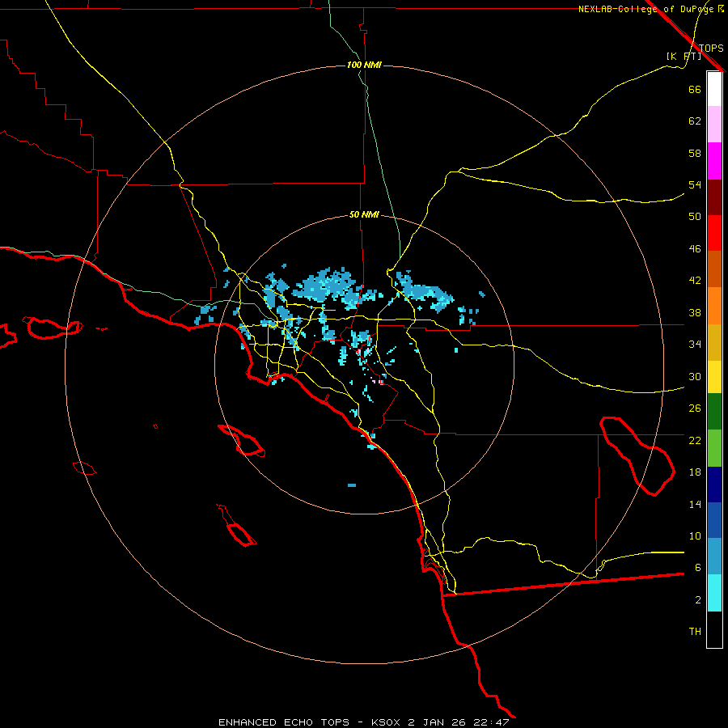Click the "2" legend value

point(698,600)
